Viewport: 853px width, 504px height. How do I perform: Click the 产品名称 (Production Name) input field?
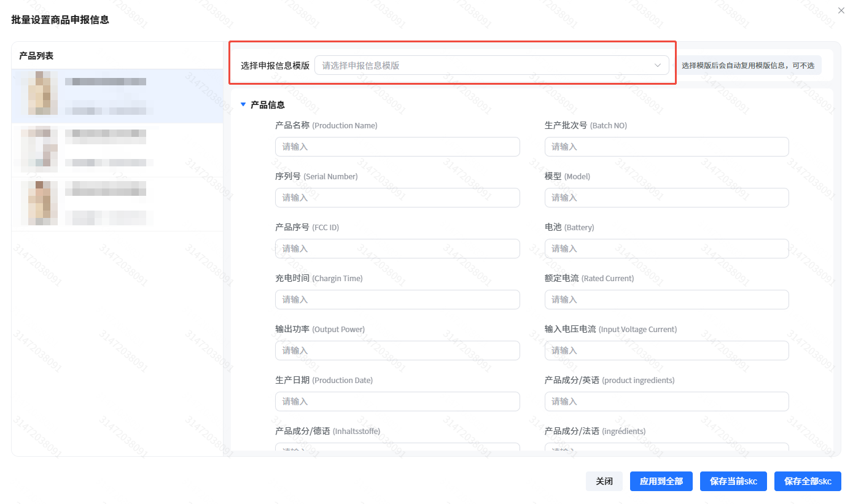pos(397,147)
